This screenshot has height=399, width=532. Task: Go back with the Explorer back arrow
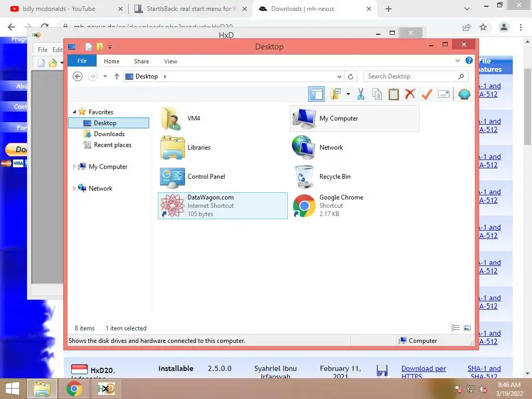tap(78, 76)
